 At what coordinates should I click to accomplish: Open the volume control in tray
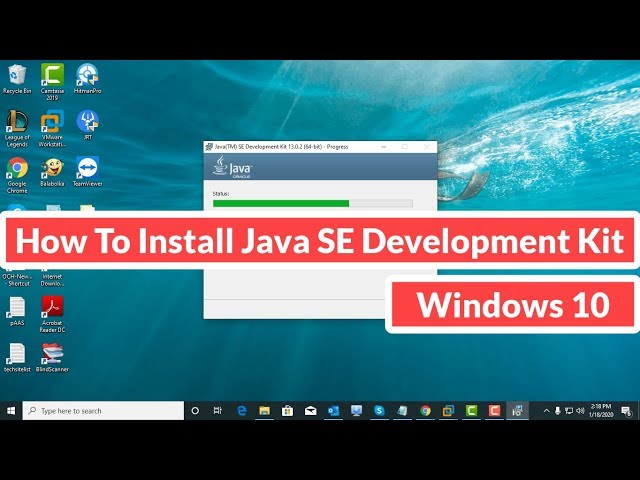[580, 411]
